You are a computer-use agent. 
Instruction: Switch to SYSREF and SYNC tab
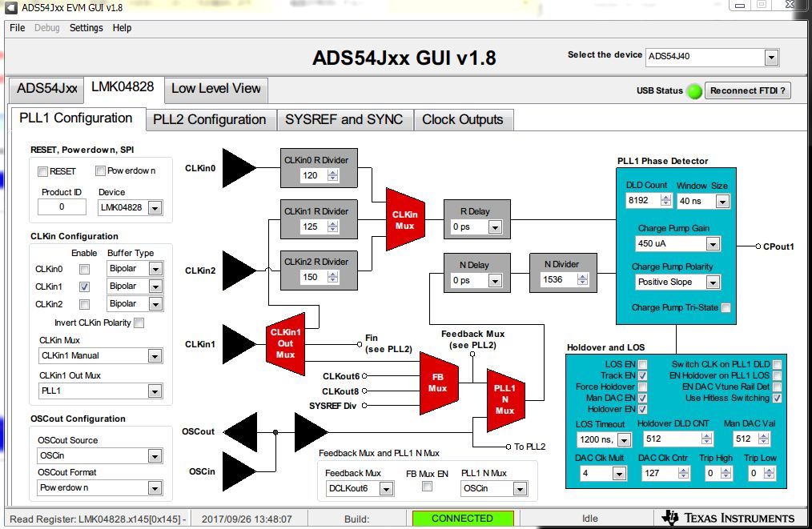(x=344, y=119)
